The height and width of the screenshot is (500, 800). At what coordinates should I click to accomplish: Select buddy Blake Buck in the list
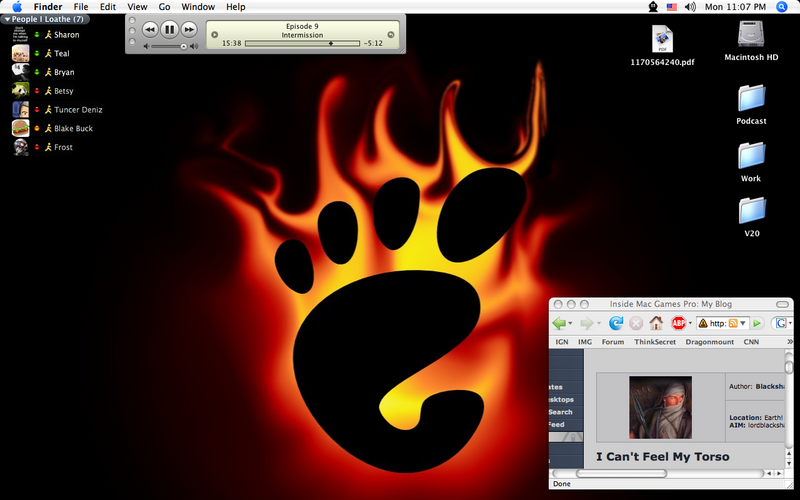click(x=73, y=129)
